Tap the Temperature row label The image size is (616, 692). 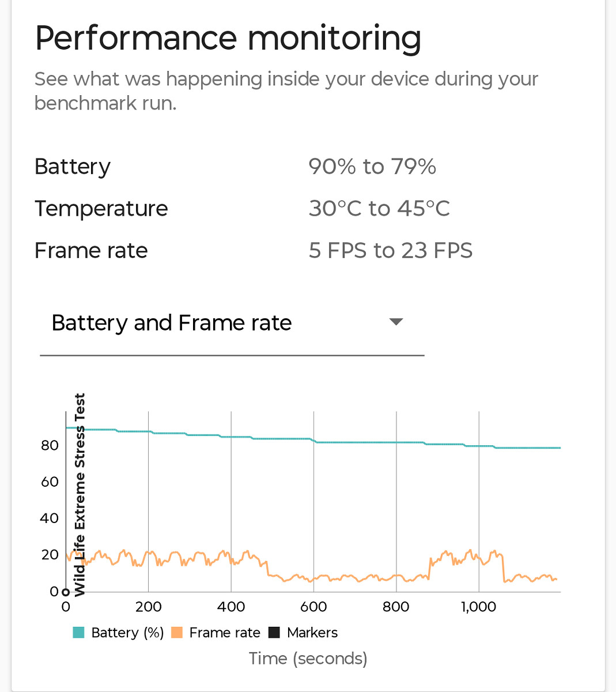[101, 209]
